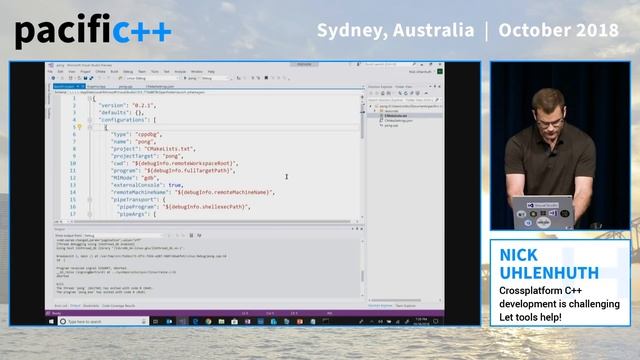The image size is (640, 360).
Task: Open the Help menu
Action: tap(211, 71)
